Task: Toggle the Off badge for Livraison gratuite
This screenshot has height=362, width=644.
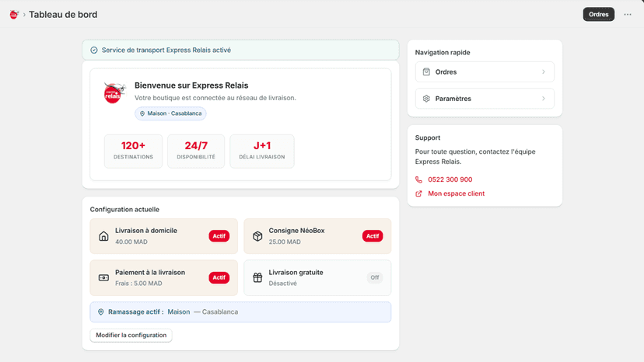Action: 375,277
